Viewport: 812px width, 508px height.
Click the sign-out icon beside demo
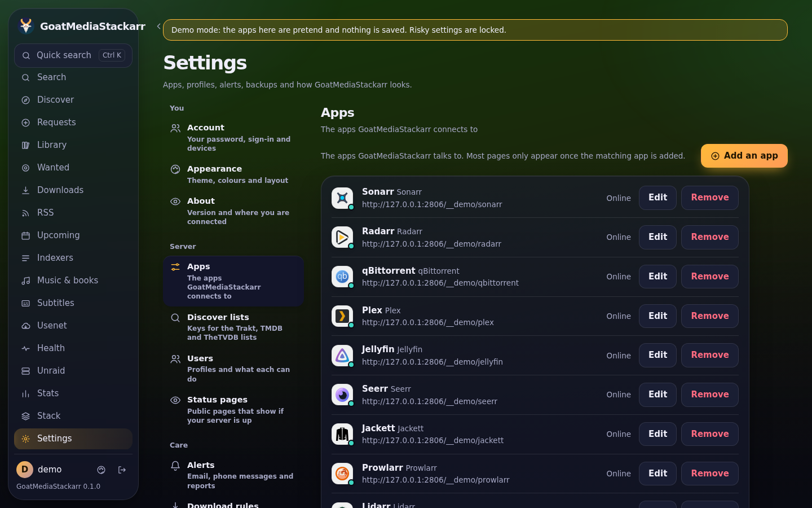click(x=122, y=470)
